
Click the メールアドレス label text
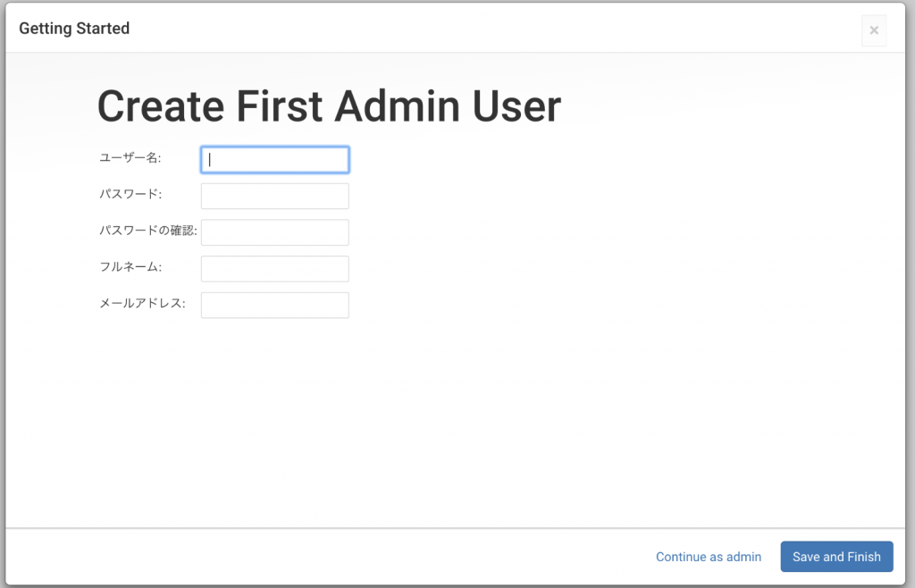[142, 303]
